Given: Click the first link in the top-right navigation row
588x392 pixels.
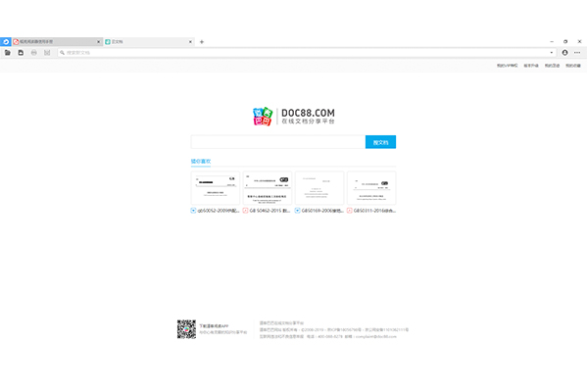Looking at the screenshot, I should tap(507, 66).
